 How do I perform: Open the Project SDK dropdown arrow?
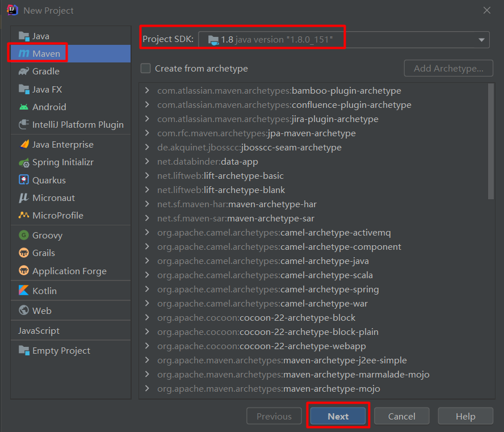tap(481, 40)
